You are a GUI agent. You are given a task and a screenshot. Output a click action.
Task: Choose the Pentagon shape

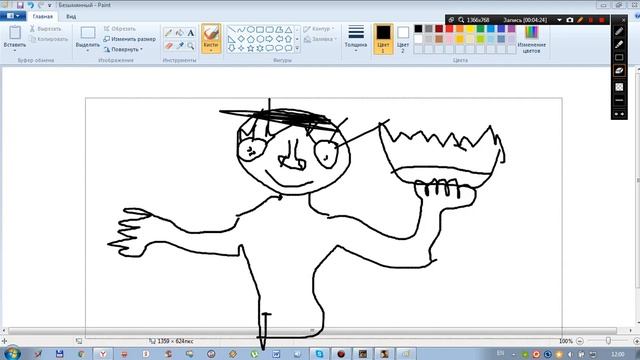point(250,39)
